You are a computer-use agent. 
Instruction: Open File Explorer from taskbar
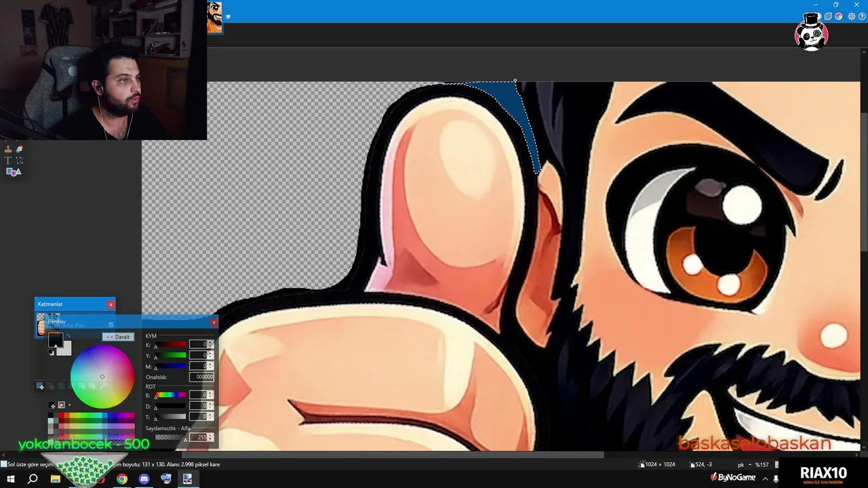pyautogui.click(x=56, y=479)
